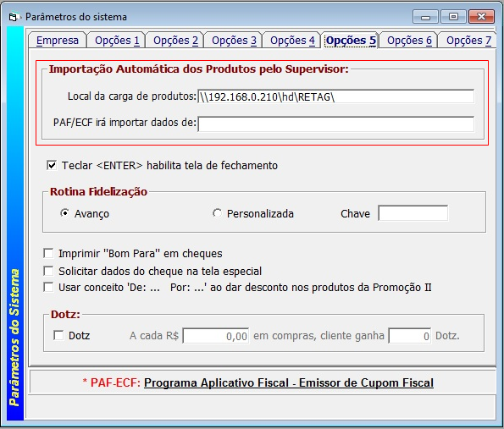
Task: Choose the Avanço radio option
Action: coord(64,213)
